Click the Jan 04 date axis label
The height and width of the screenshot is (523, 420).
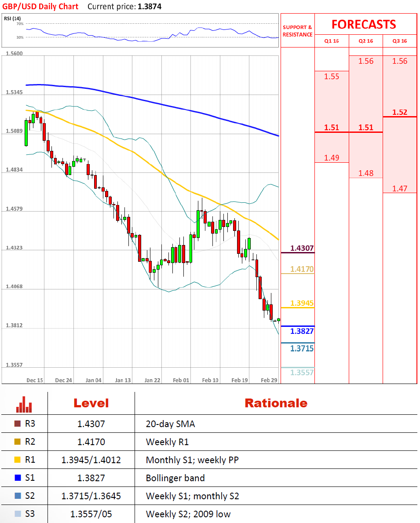(93, 380)
